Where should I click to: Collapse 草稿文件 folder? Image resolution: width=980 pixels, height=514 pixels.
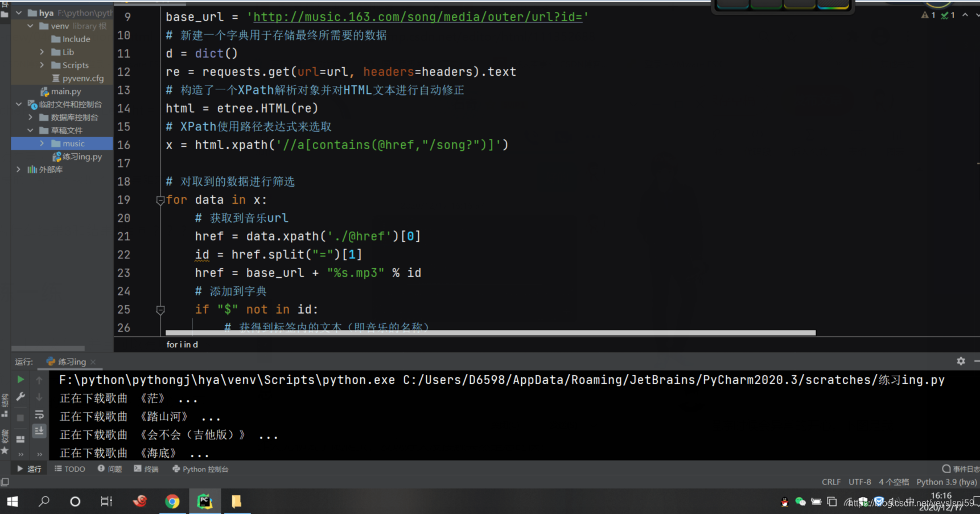(x=30, y=130)
